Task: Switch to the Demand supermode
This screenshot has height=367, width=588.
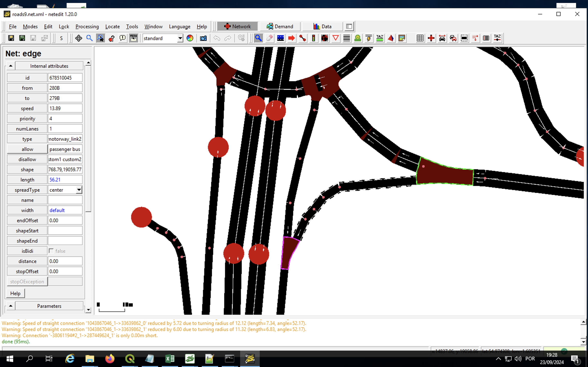Action: pyautogui.click(x=280, y=26)
